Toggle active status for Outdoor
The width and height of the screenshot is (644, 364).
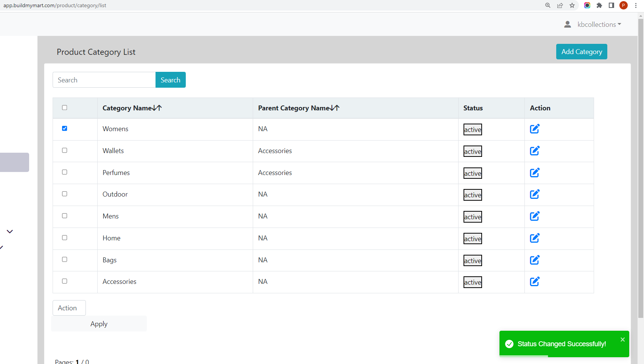[x=473, y=195]
